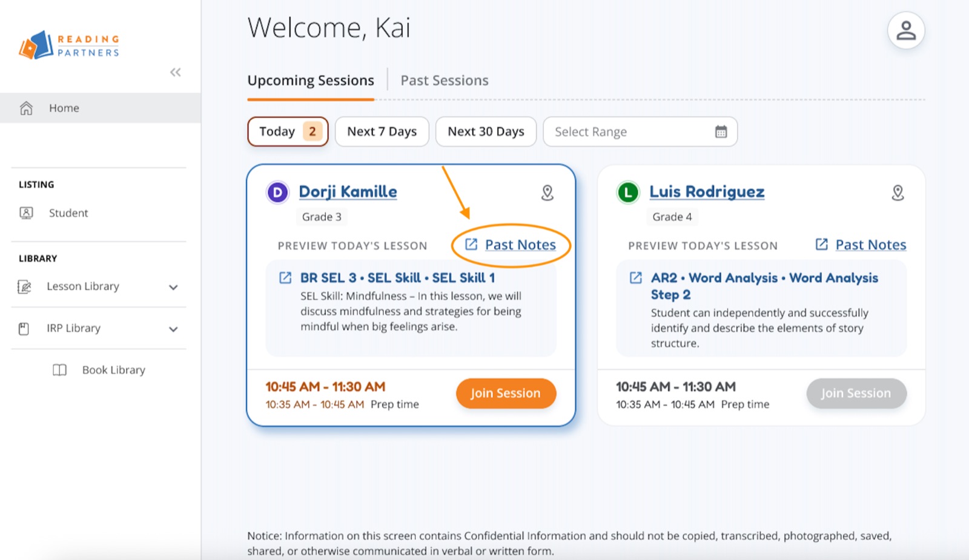969x560 pixels.
Task: Open the user profile icon
Action: 905,30
